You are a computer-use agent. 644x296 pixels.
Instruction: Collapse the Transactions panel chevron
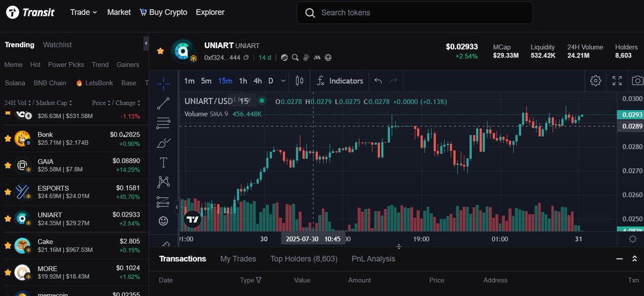[619, 259]
